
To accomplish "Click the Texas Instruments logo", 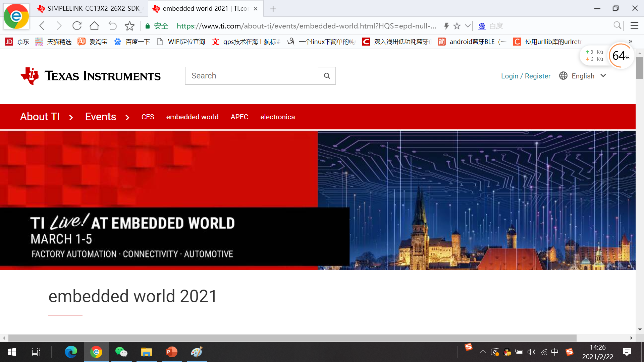I will point(91,76).
